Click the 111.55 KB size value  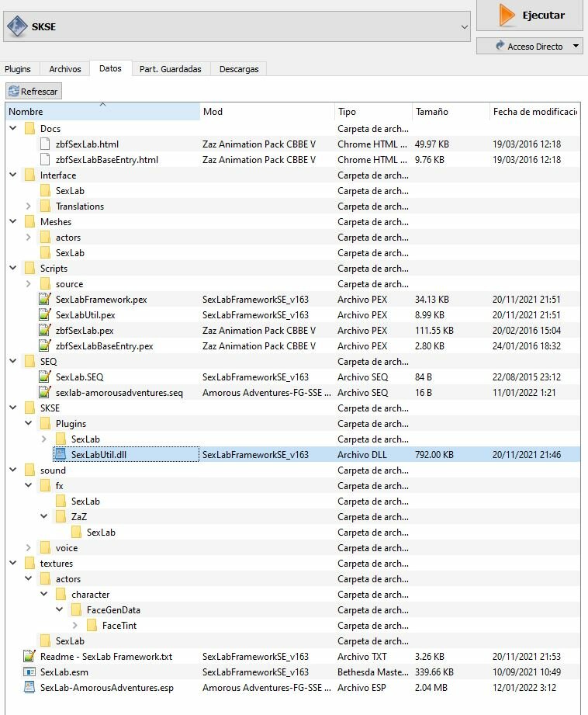pos(434,331)
